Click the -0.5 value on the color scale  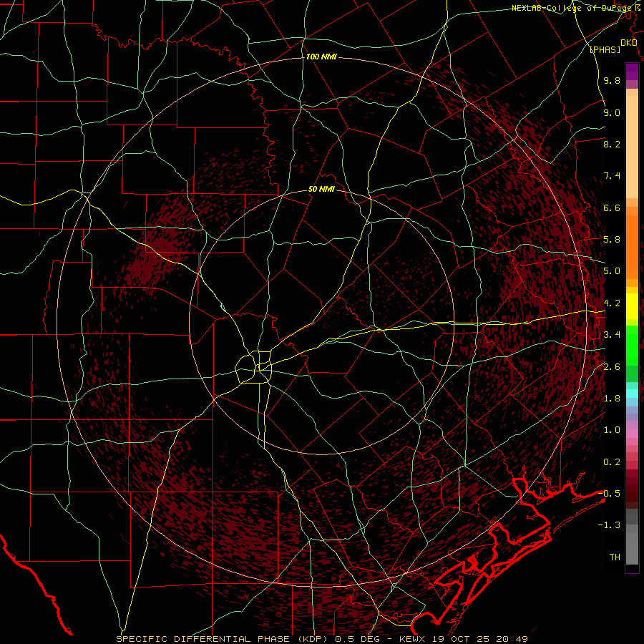pyautogui.click(x=609, y=494)
